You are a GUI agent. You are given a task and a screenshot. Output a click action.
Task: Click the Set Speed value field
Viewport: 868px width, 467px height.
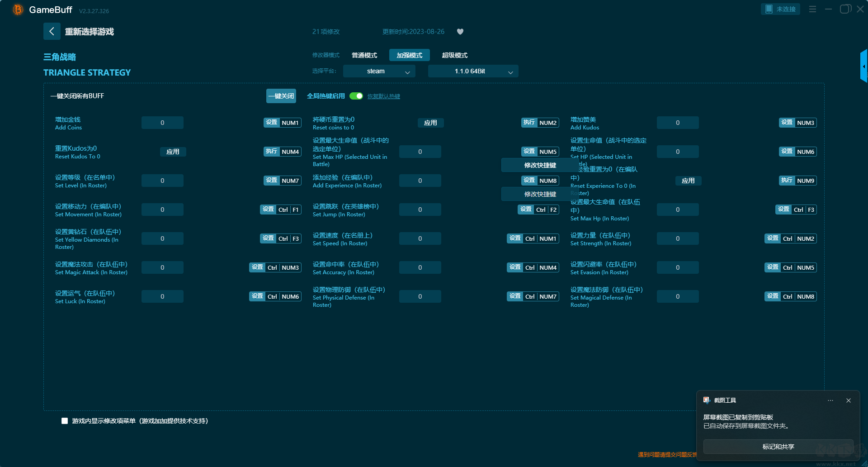click(x=420, y=238)
